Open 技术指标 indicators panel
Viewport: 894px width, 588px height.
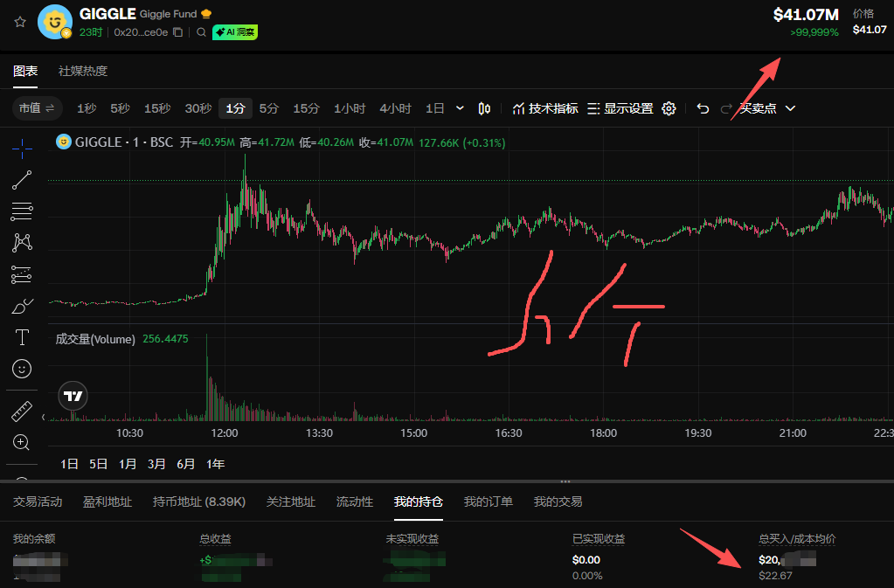(x=545, y=108)
